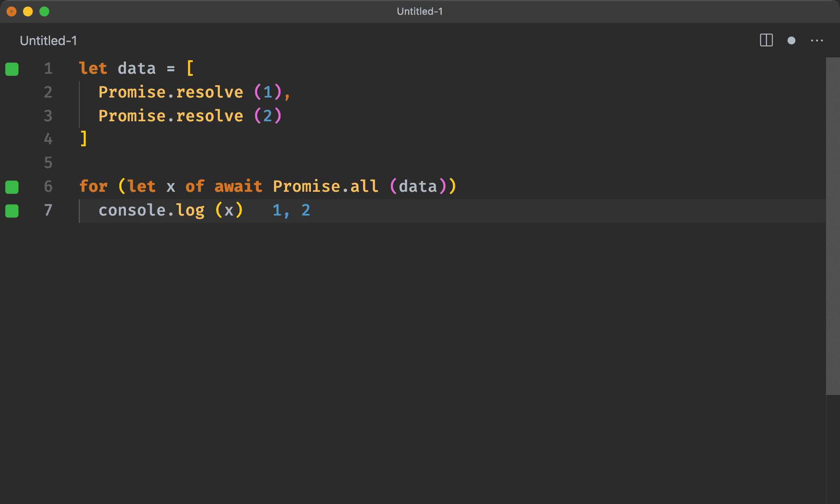Select the Untitled-1 editor tab
Image resolution: width=840 pixels, height=504 pixels.
coord(48,41)
